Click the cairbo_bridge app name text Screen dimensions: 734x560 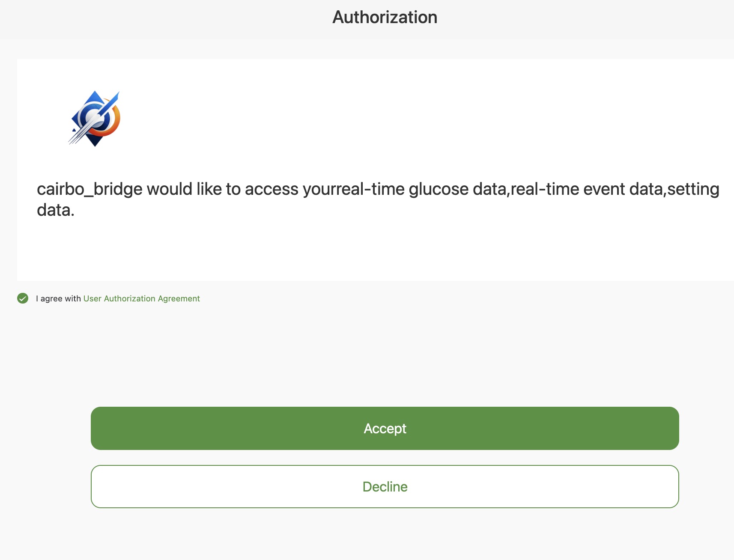coord(90,189)
